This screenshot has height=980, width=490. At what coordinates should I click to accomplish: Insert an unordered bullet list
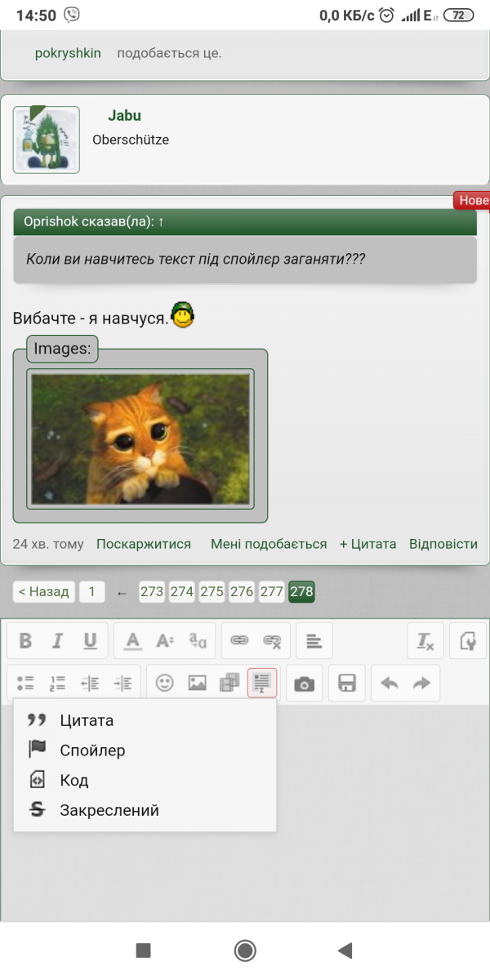point(25,684)
